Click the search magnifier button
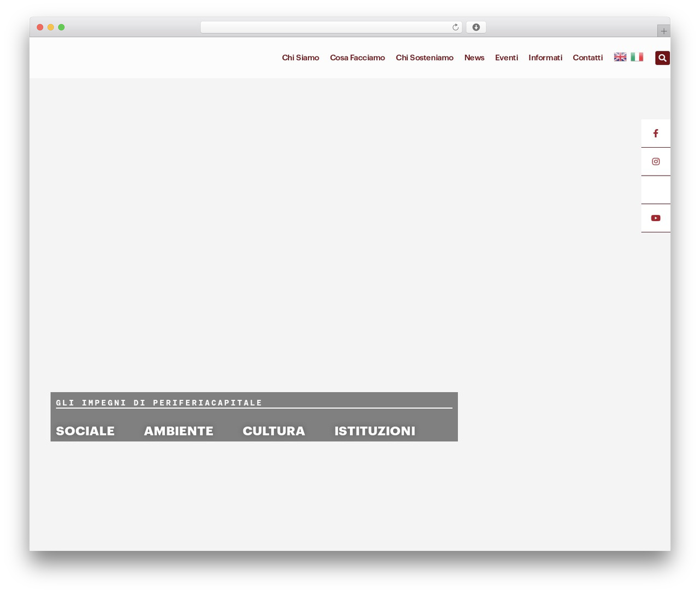The image size is (700, 593). (662, 58)
